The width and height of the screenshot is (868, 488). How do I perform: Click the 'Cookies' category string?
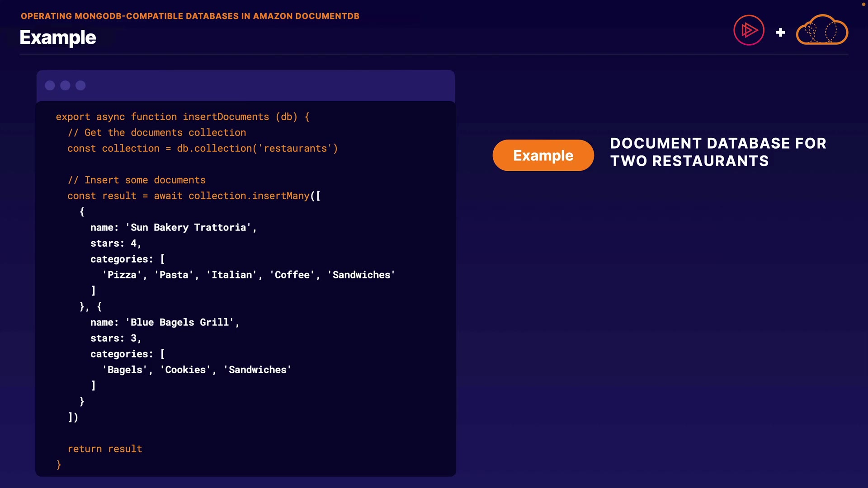point(185,370)
